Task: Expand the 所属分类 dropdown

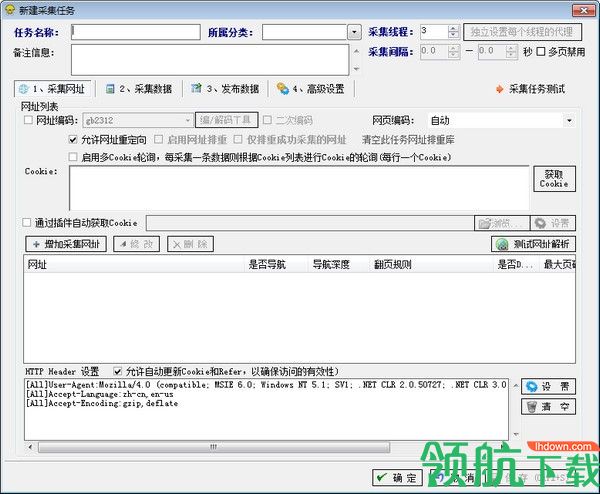Action: [354, 33]
